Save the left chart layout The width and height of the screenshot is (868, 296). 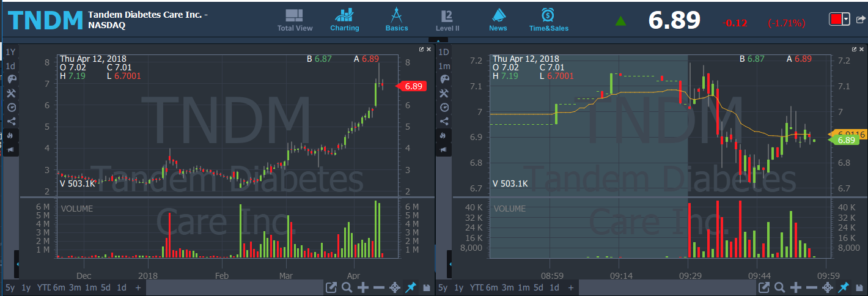click(x=427, y=287)
